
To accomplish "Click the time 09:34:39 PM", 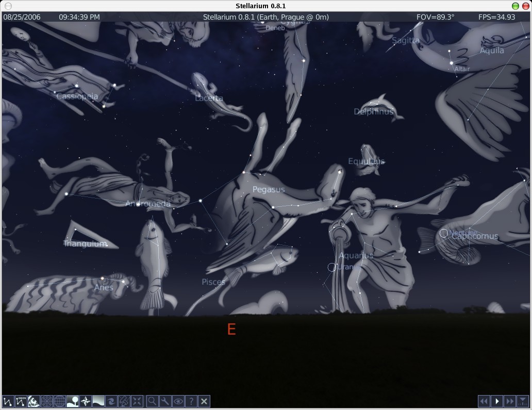I will tap(79, 17).
